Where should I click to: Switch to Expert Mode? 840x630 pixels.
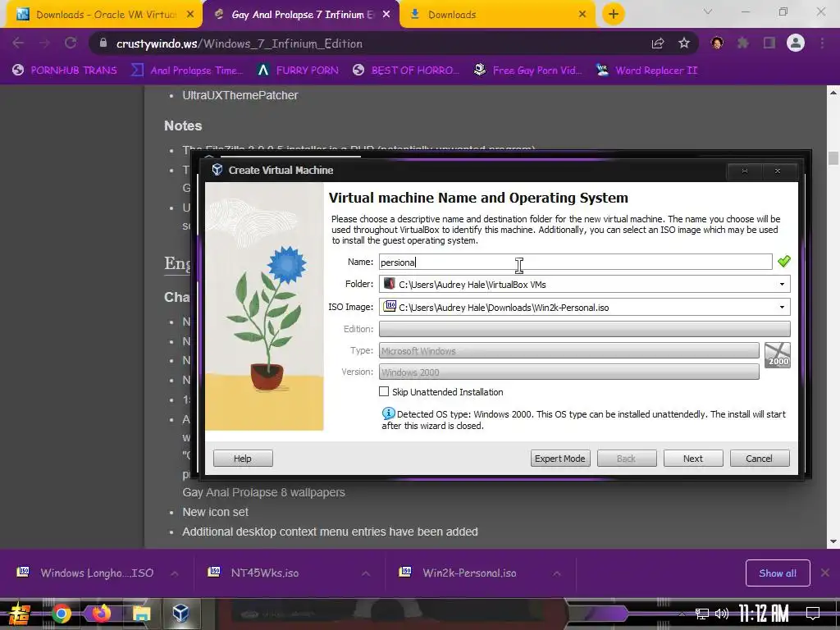[559, 459]
